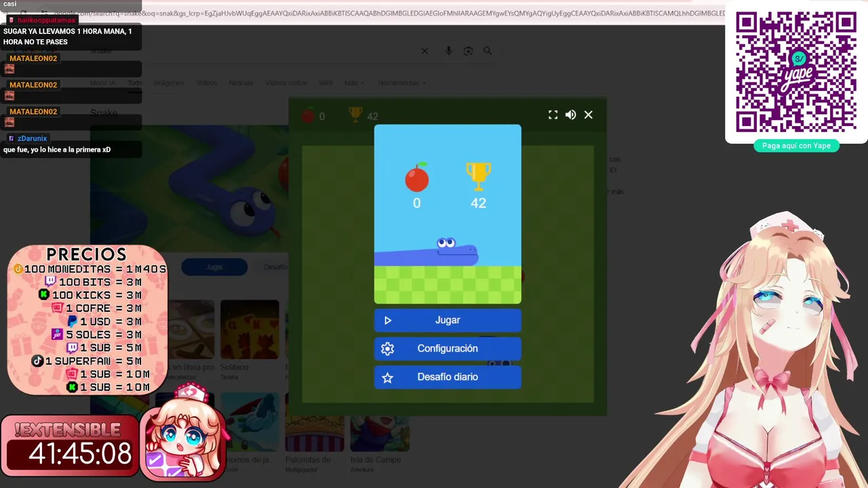Click the '100 KICKS = 3M' price line

[x=90, y=295]
